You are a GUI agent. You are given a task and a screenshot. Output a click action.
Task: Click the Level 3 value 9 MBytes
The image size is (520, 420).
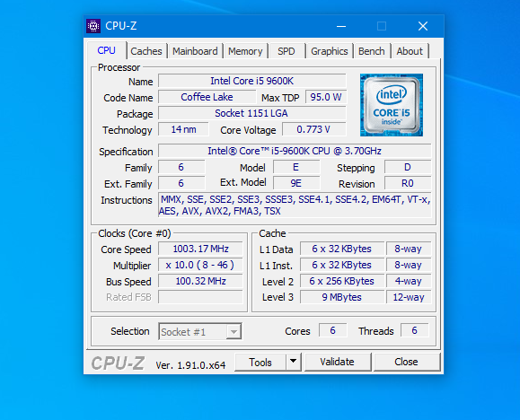pyautogui.click(x=342, y=297)
